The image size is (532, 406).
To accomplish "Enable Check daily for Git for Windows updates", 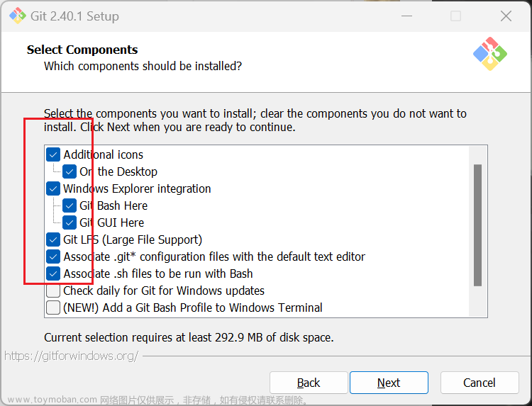I will (53, 291).
